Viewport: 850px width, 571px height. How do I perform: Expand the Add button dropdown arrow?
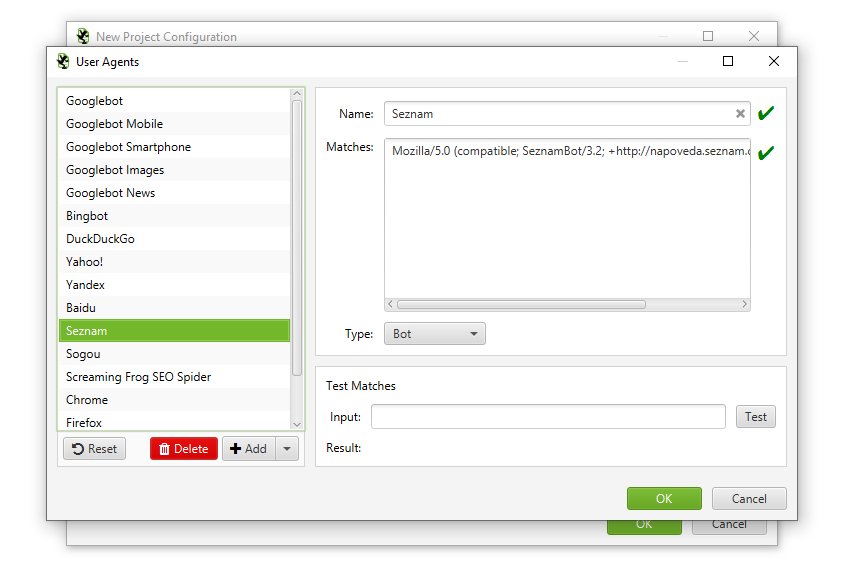pos(287,448)
